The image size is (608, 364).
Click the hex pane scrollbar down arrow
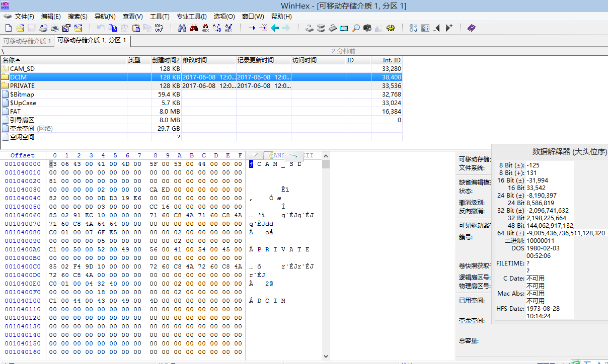[326, 356]
